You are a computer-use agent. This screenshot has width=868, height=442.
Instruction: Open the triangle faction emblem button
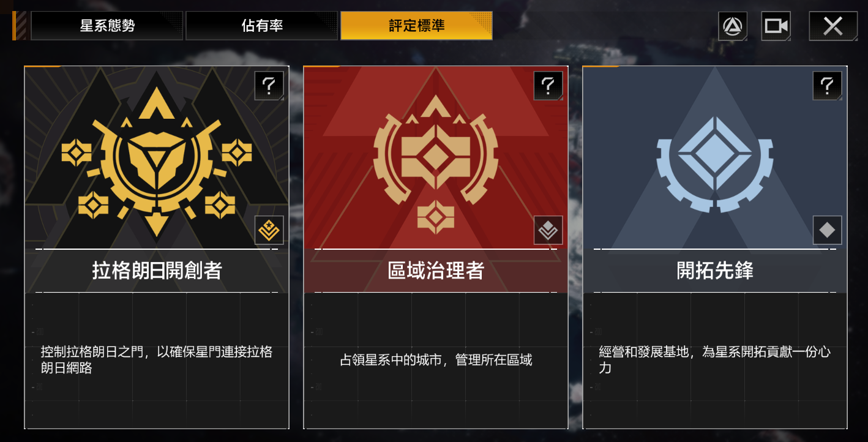(733, 26)
